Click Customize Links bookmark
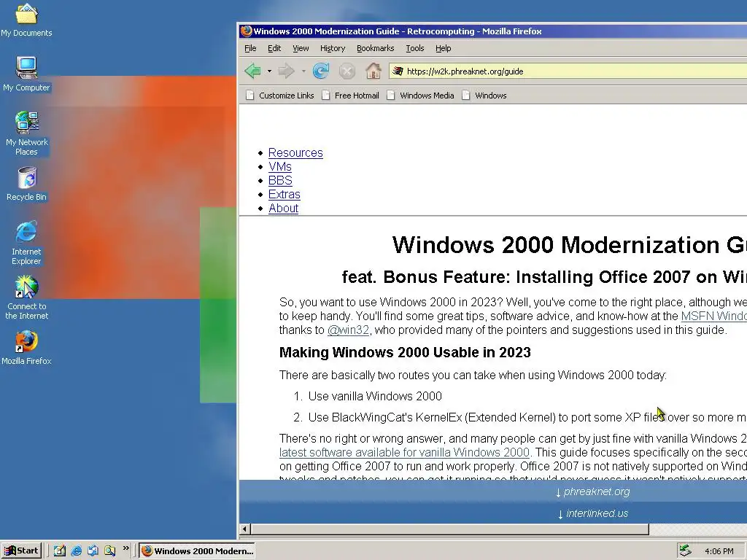 280,96
